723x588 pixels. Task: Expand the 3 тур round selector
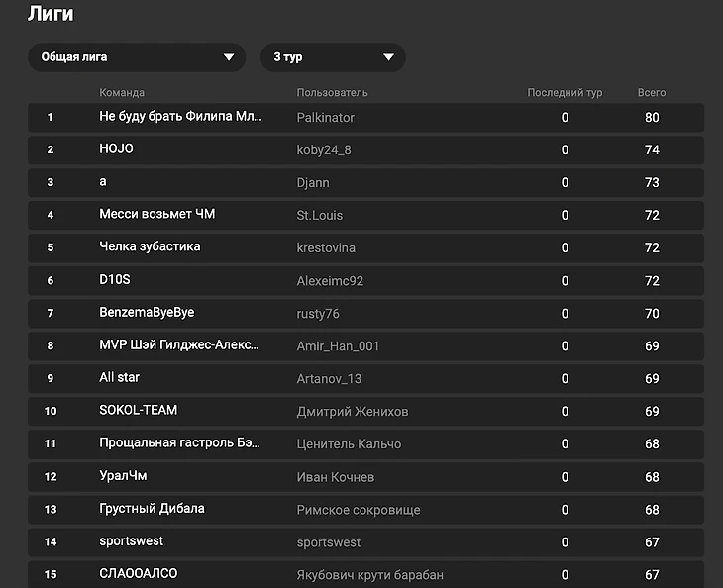(x=332, y=57)
